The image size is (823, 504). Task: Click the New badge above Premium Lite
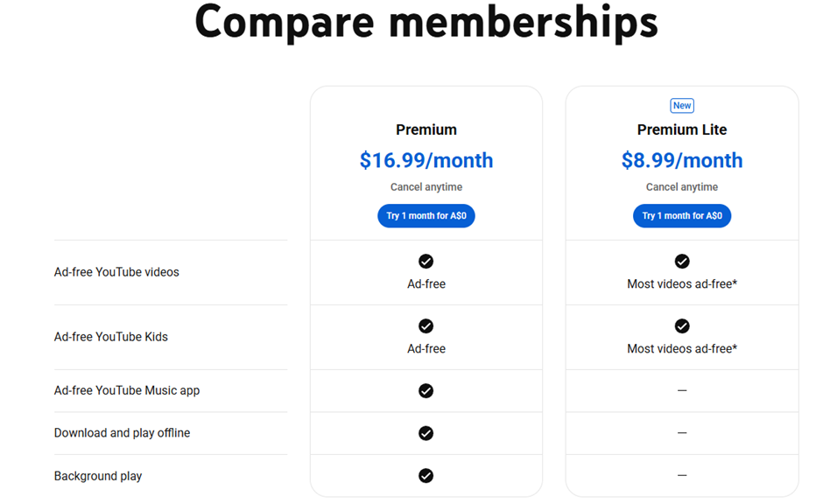pyautogui.click(x=682, y=105)
